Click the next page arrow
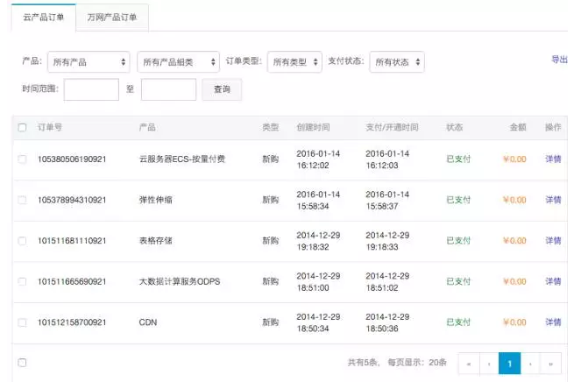Viewport: 588px width, 382px height. [531, 363]
